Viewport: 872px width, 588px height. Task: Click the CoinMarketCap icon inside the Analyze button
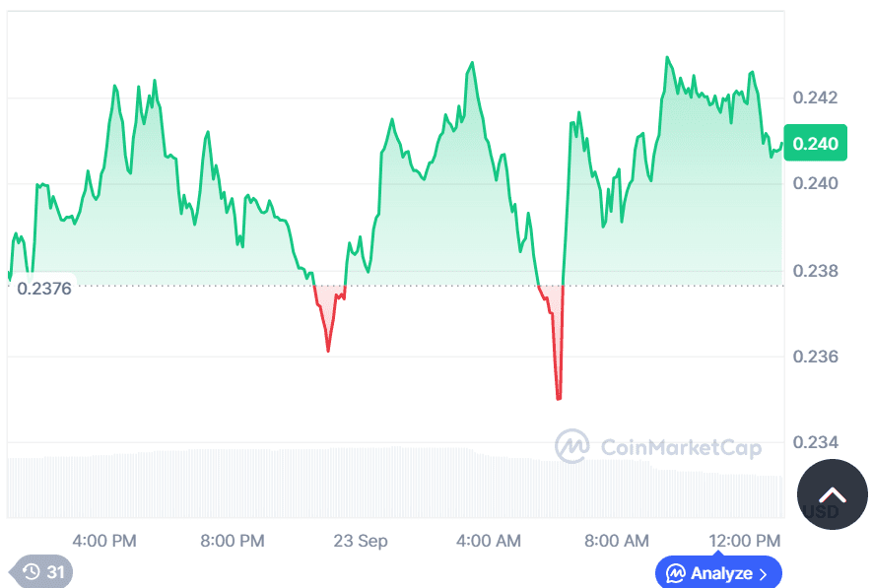tap(678, 573)
